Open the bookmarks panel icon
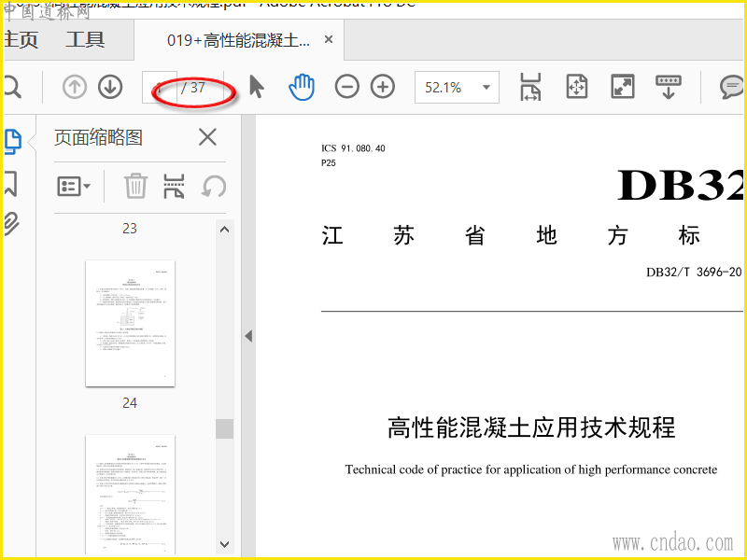The width and height of the screenshot is (747, 560). [11, 184]
